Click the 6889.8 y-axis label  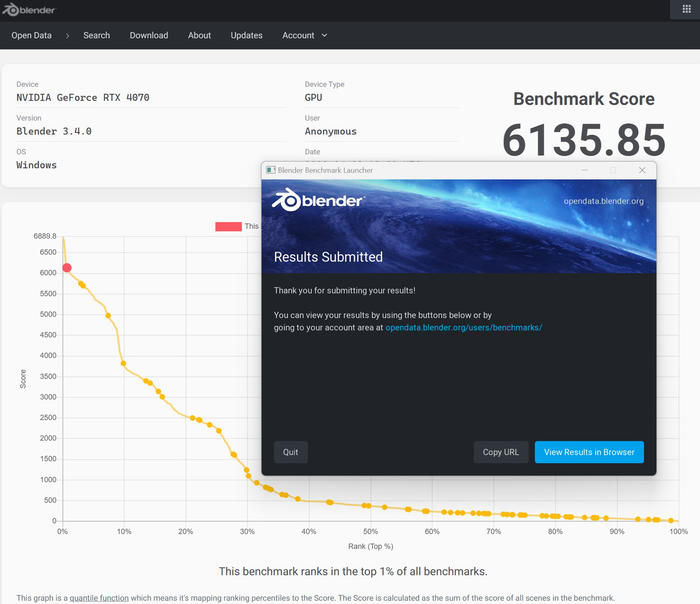[45, 236]
